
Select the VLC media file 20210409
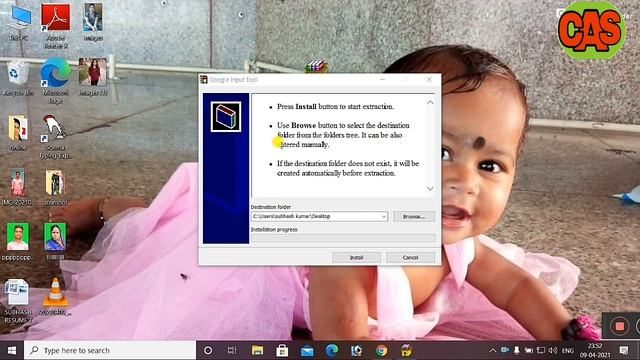[56, 297]
